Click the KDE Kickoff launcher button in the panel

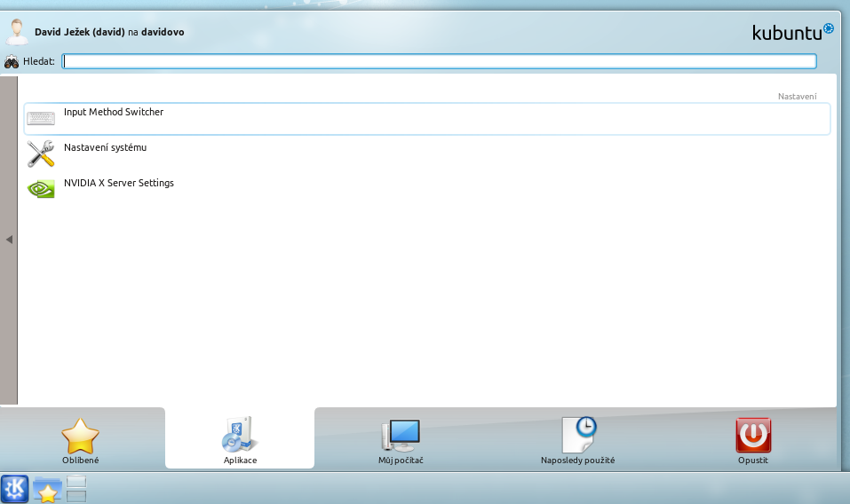coord(14,489)
